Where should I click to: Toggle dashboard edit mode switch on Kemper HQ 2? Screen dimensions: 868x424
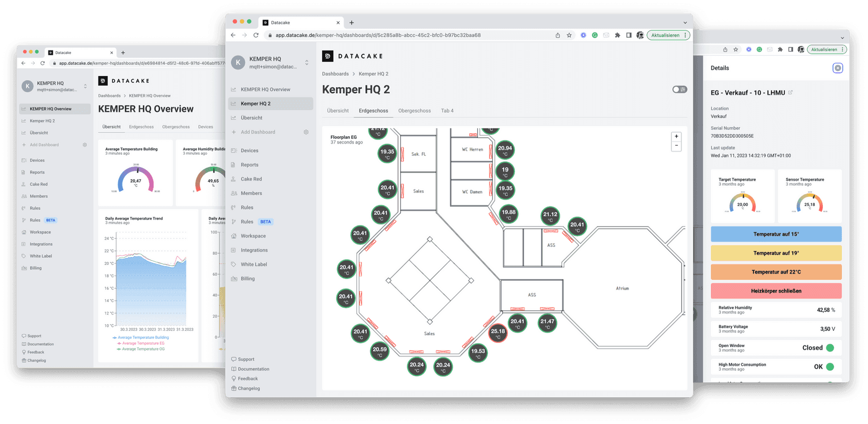(x=679, y=89)
